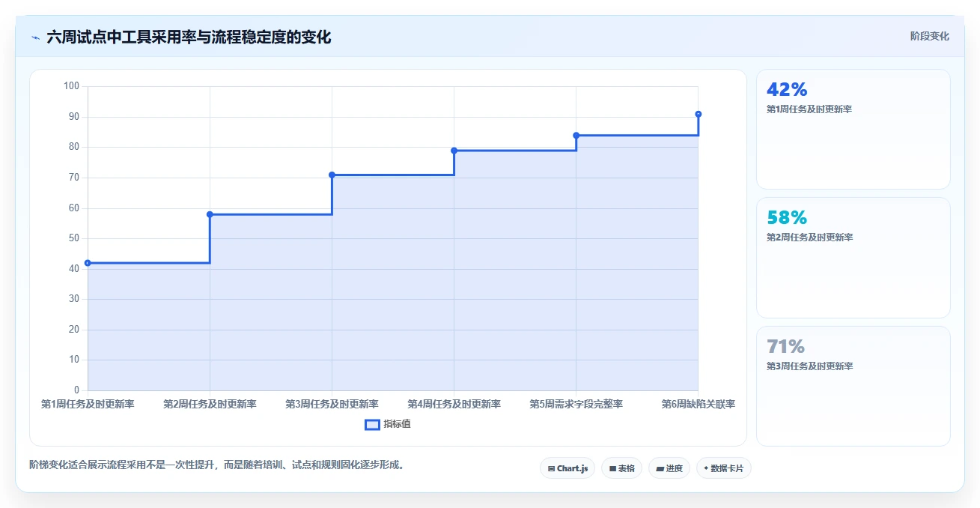Open the 71% 第3周任务及时更新率 card
The width and height of the screenshot is (980, 508).
[853, 386]
